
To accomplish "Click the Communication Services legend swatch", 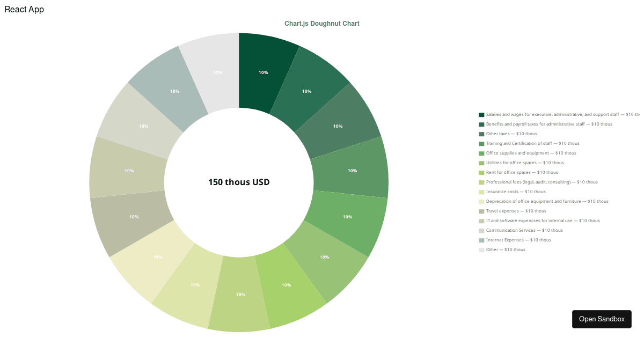I will 481,230.
